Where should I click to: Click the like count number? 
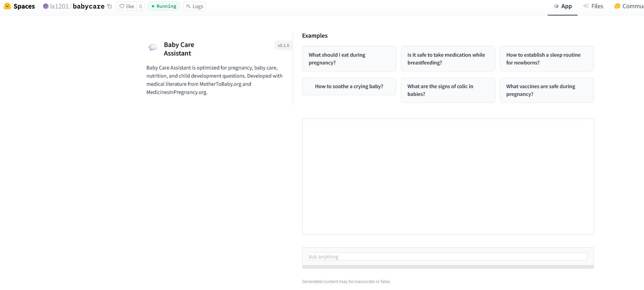(x=140, y=6)
